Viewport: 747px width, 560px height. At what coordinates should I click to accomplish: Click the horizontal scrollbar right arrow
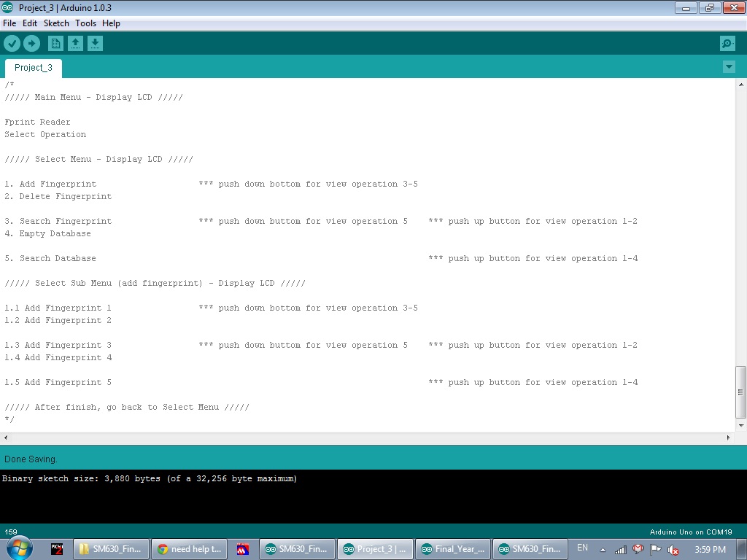[728, 437]
